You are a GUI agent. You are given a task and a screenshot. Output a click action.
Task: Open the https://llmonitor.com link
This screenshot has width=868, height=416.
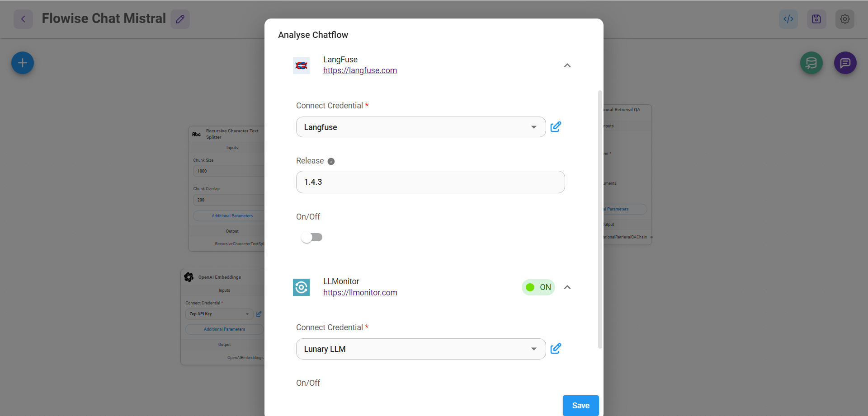(x=360, y=292)
